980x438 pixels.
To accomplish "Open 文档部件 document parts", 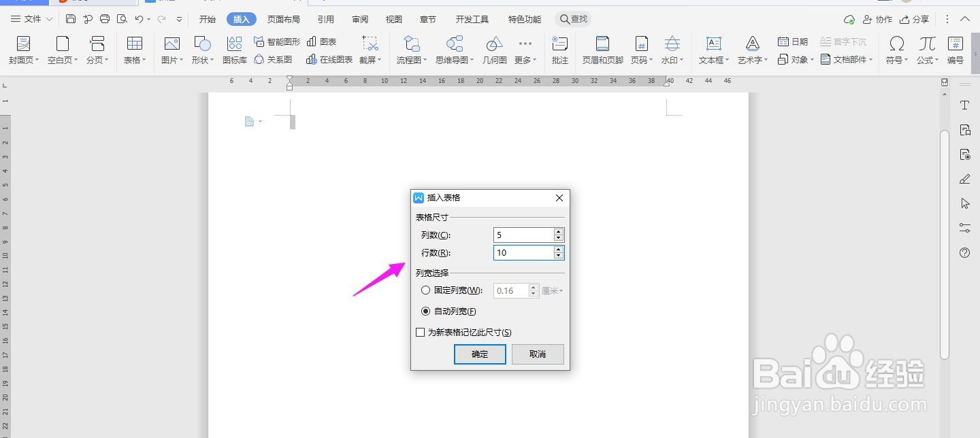I will [847, 59].
